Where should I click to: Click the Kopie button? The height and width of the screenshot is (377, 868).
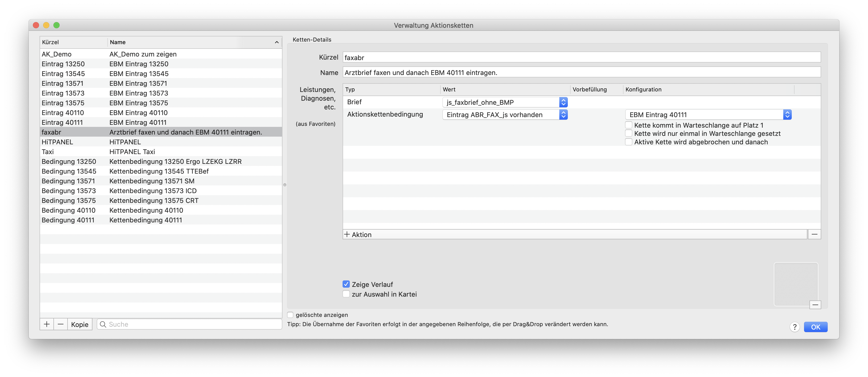click(x=80, y=324)
